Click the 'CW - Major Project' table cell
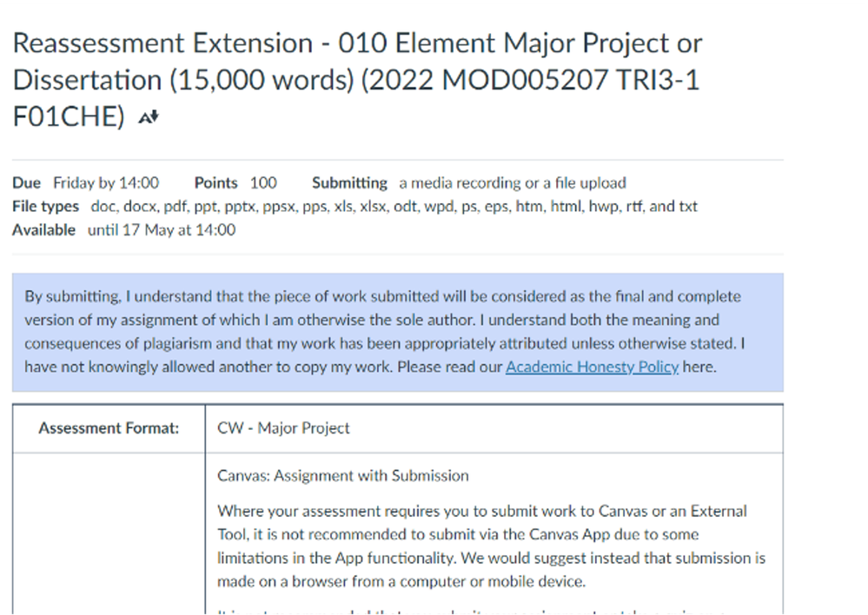 tap(284, 428)
